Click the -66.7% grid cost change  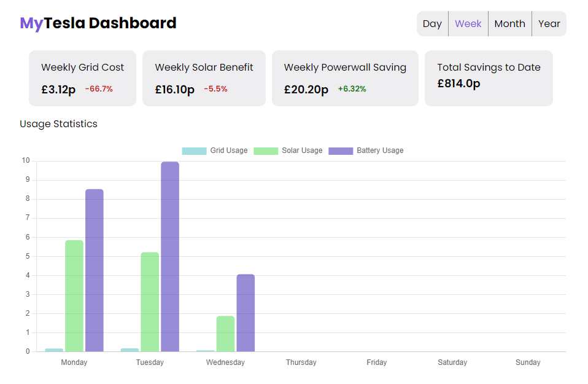99,89
